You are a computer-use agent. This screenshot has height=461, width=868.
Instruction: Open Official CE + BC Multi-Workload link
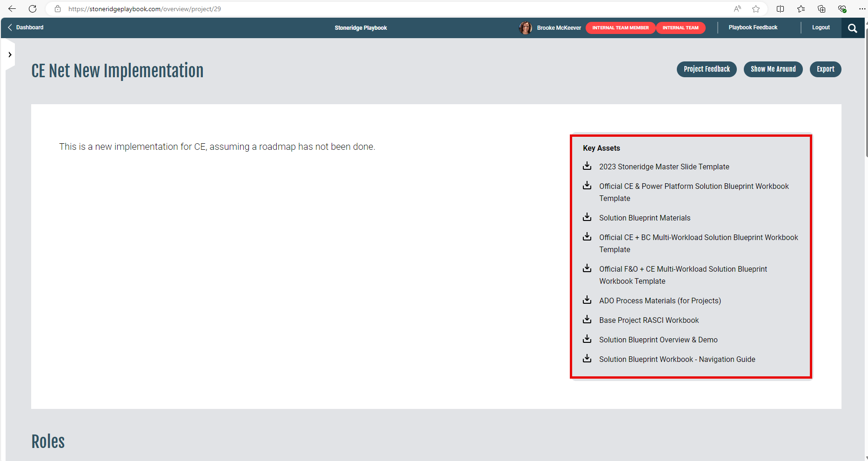[699, 243]
